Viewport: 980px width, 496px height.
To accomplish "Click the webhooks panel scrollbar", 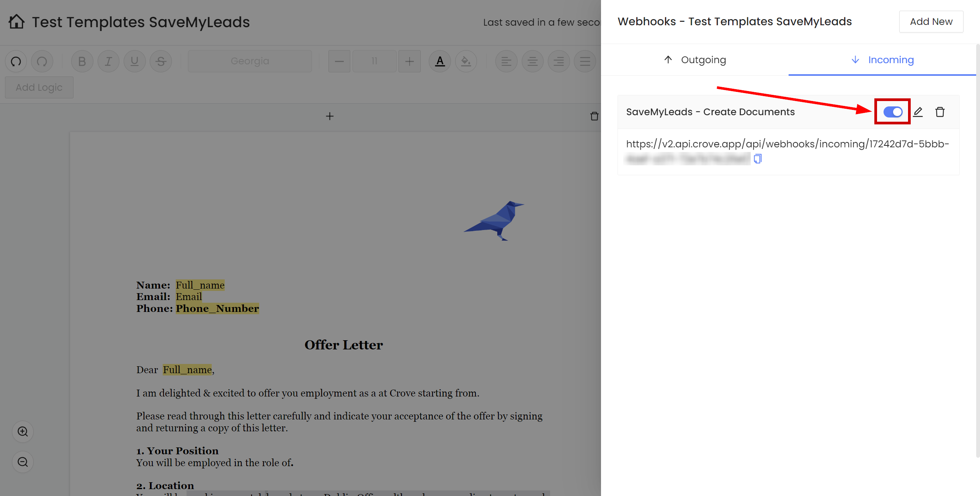I will click(x=978, y=251).
